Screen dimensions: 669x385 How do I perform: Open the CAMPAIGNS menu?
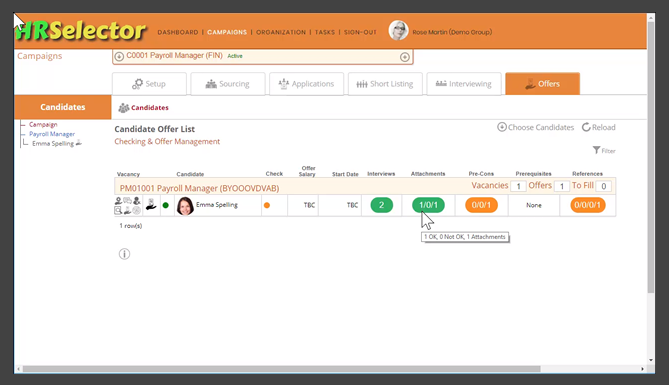[227, 32]
